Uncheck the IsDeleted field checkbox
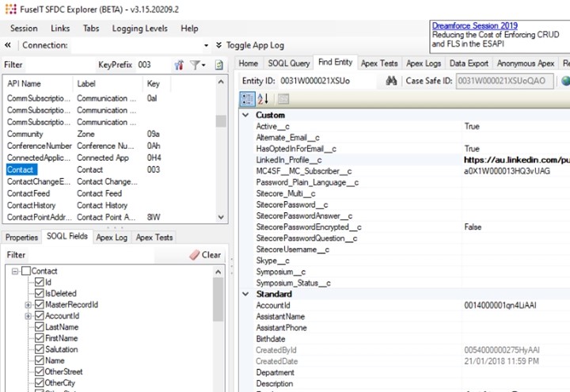The height and width of the screenshot is (392, 570). pyautogui.click(x=40, y=293)
